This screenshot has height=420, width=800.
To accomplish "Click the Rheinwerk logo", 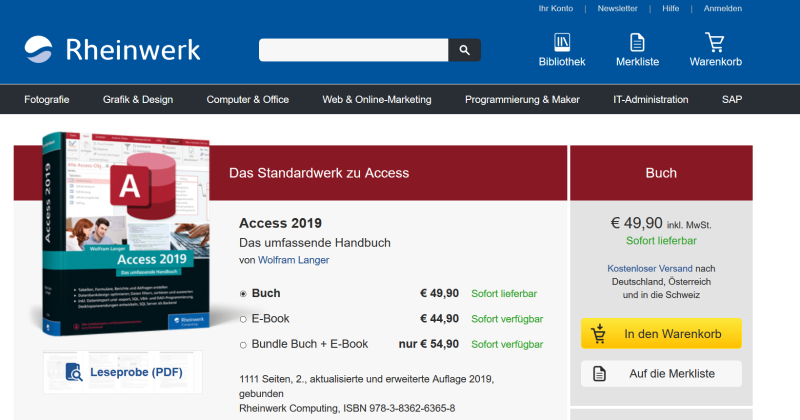I will (112, 50).
